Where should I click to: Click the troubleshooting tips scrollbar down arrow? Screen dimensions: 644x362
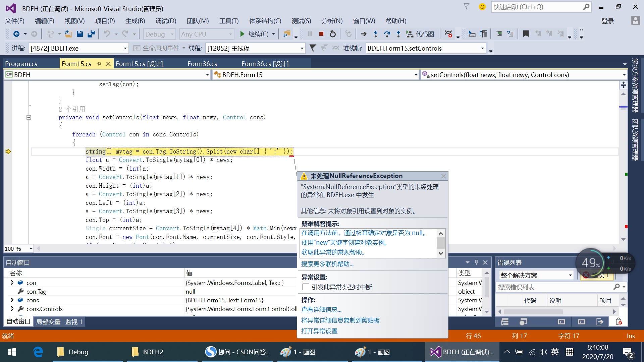(441, 254)
